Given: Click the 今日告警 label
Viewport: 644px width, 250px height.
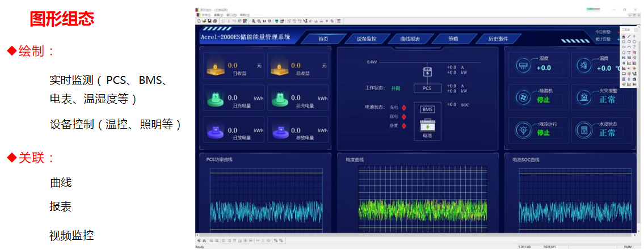Looking at the screenshot, I should (603, 32).
